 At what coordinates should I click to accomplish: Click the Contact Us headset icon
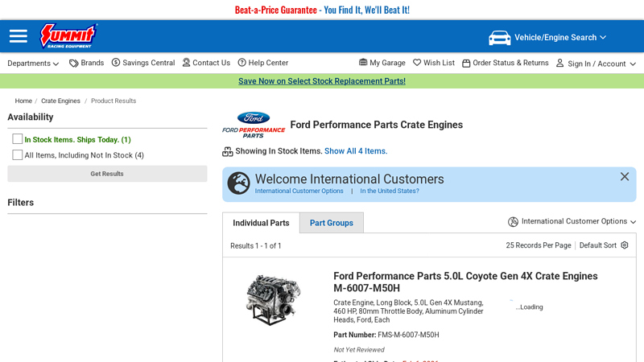pyautogui.click(x=186, y=63)
